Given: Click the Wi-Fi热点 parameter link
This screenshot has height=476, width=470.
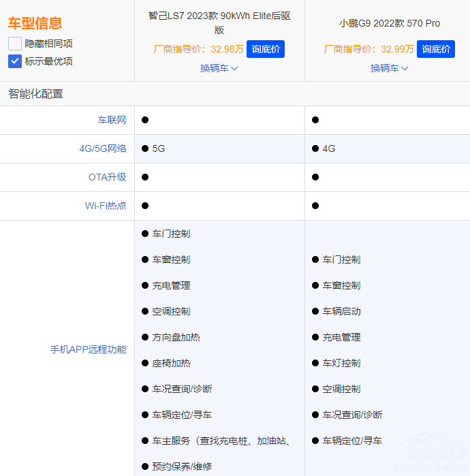Looking at the screenshot, I should click(x=106, y=206).
